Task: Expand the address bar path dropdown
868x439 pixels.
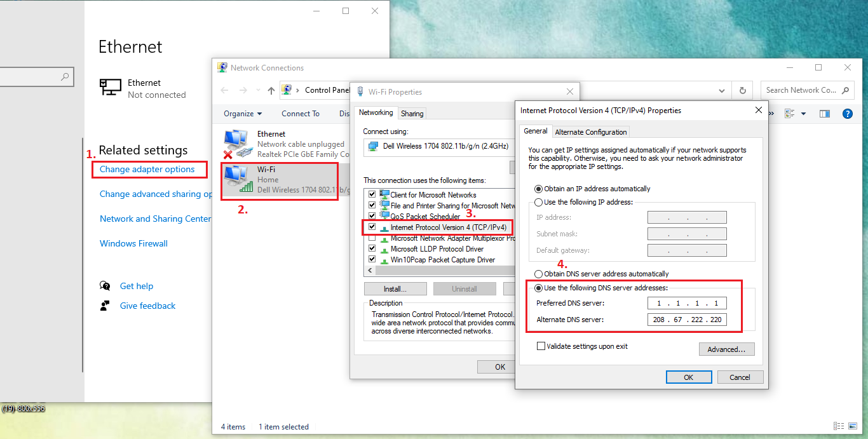Action: pyautogui.click(x=721, y=90)
